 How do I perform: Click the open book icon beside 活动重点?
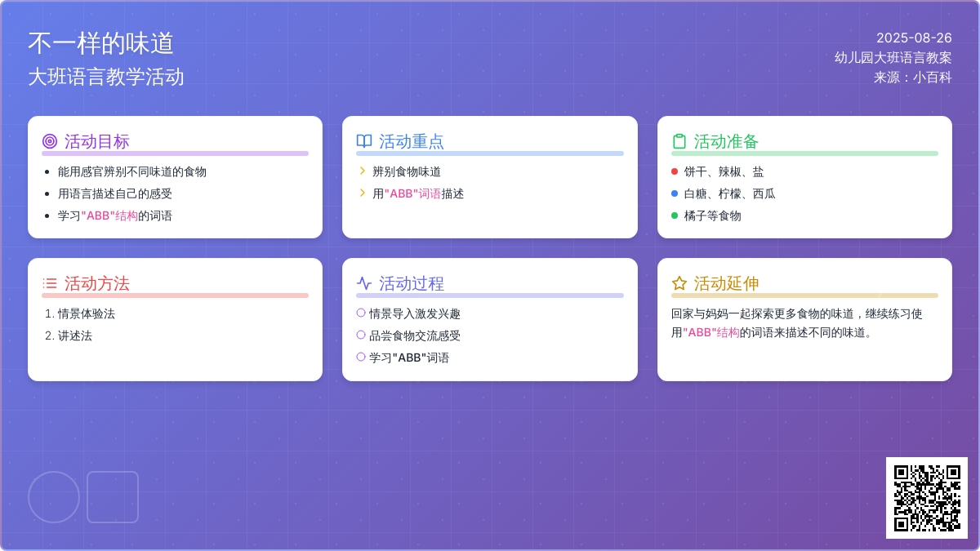pyautogui.click(x=364, y=141)
